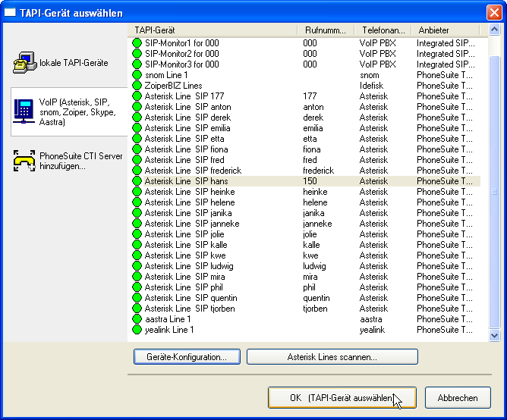Cancel dialog with Abbrechen button

pyautogui.click(x=458, y=398)
